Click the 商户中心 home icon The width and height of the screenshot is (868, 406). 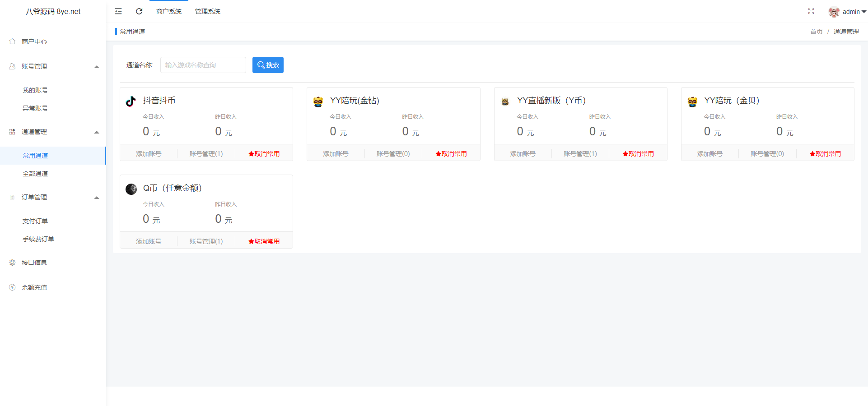click(x=12, y=41)
